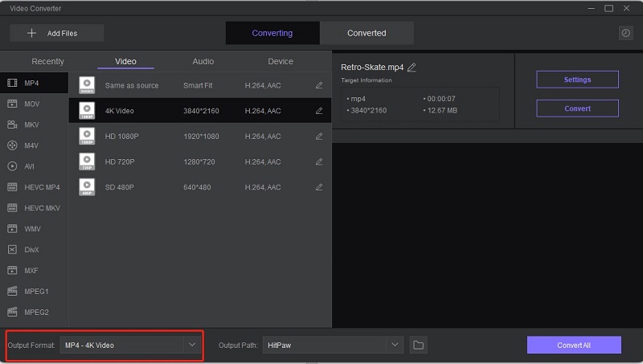Edit the HD 1080P preset pencil
This screenshot has width=643, height=364.
click(319, 136)
